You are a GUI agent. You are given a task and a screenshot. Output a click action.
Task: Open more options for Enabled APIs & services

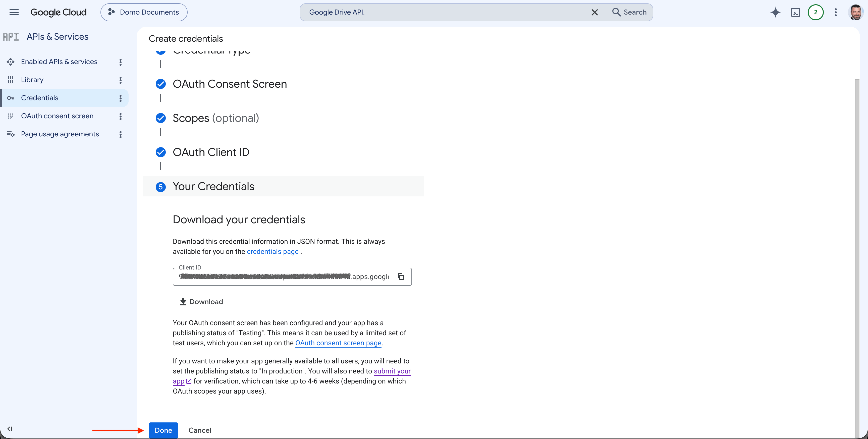point(120,62)
